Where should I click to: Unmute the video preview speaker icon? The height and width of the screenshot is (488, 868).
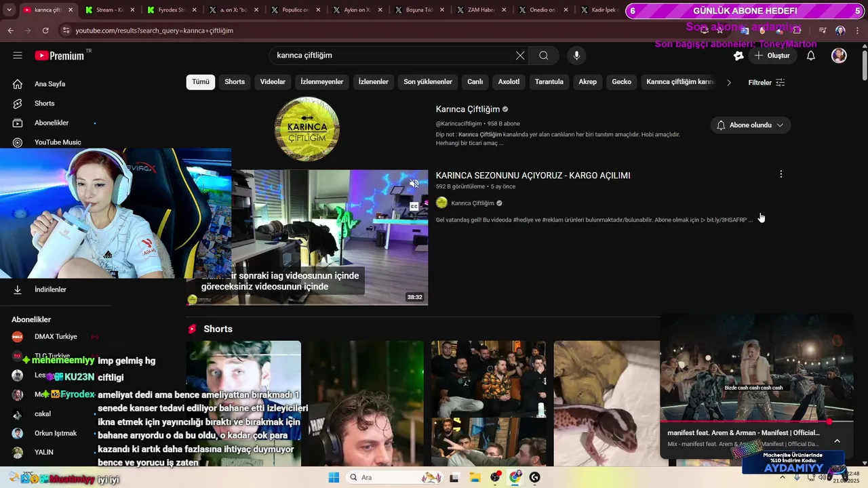pos(414,184)
